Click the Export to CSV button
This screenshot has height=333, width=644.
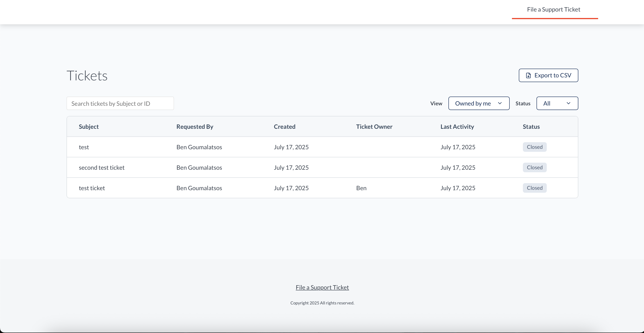[x=548, y=75]
